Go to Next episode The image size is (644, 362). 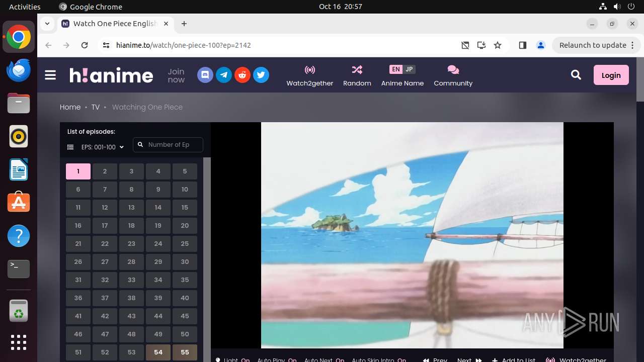(x=469, y=360)
